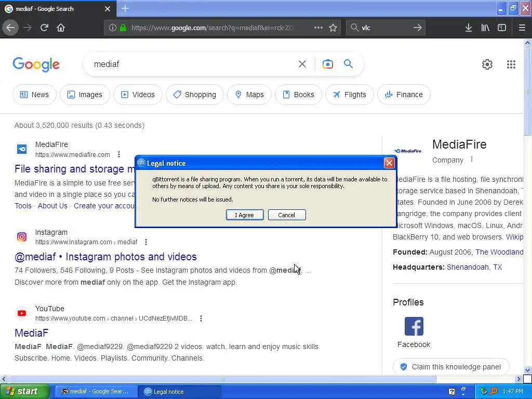This screenshot has width=532, height=399.
Task: Submit the vlc search with arrow icon
Action: [x=418, y=28]
